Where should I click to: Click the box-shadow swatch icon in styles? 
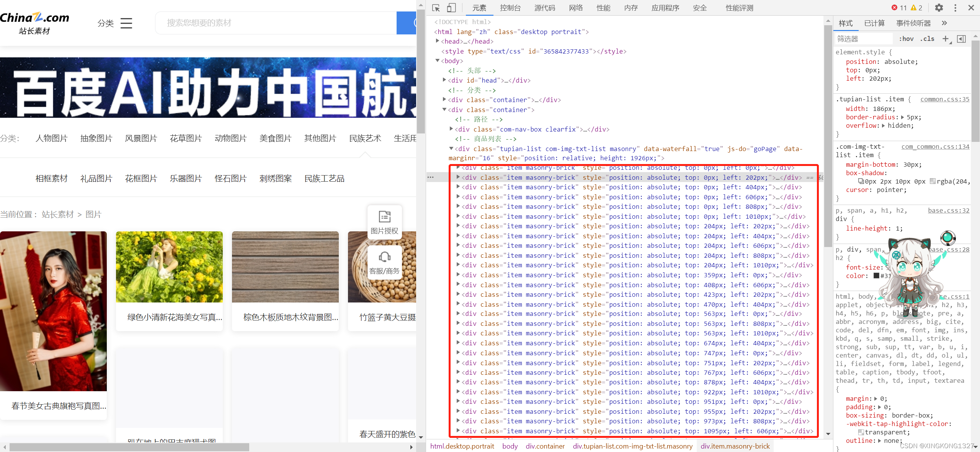point(861,181)
